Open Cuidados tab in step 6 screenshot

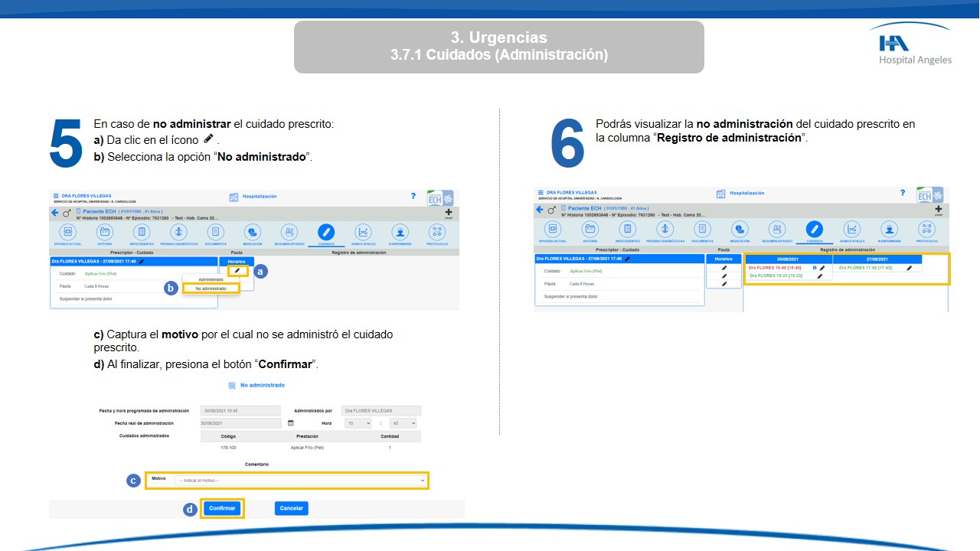coord(814,229)
